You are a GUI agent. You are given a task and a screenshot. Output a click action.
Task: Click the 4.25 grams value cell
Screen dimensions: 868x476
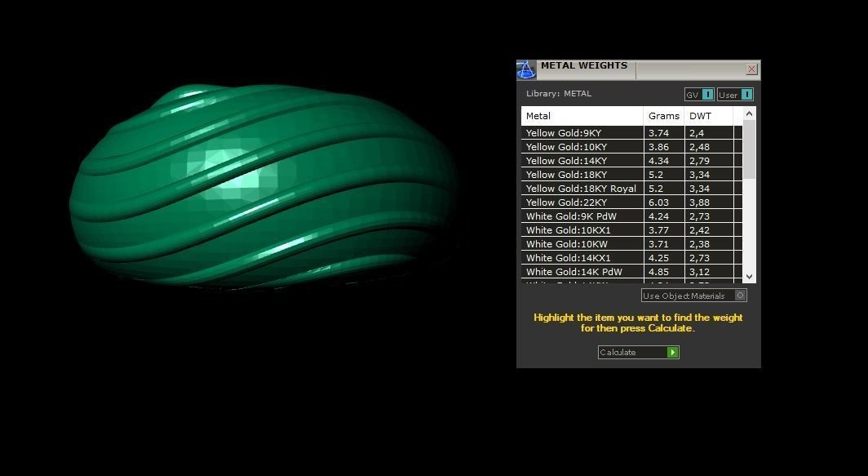click(x=664, y=258)
